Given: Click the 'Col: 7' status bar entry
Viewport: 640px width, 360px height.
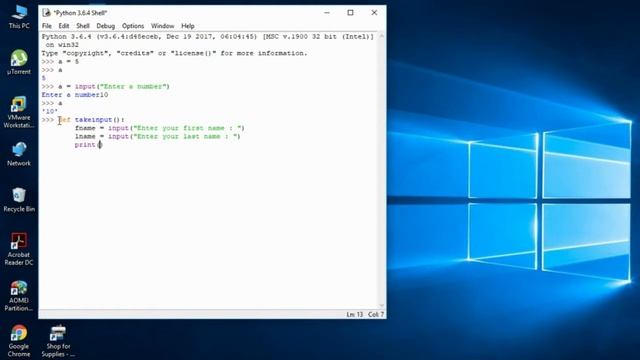Looking at the screenshot, I should coord(376,314).
